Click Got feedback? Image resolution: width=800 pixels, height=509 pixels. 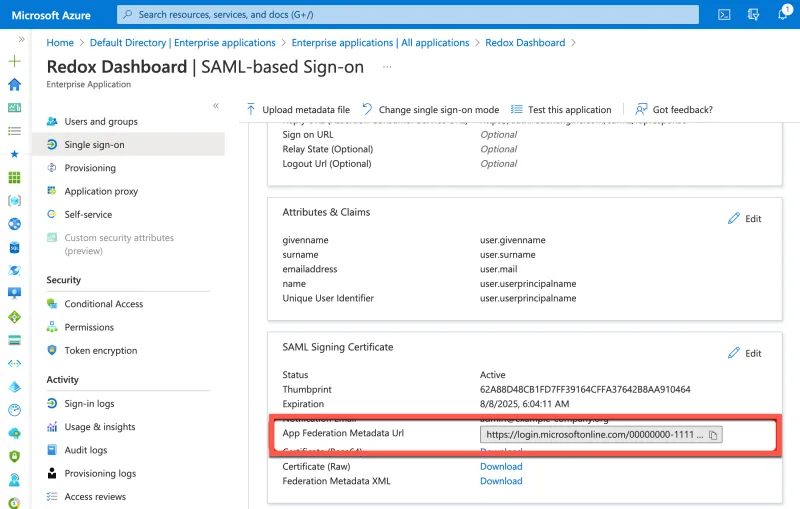(673, 110)
